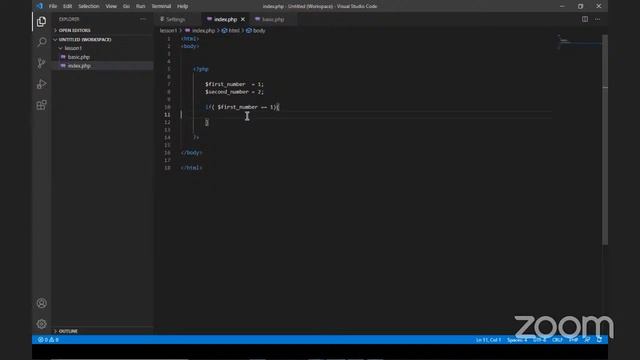
Task: Click lesson1 in the breadcrumb
Action: pyautogui.click(x=168, y=31)
